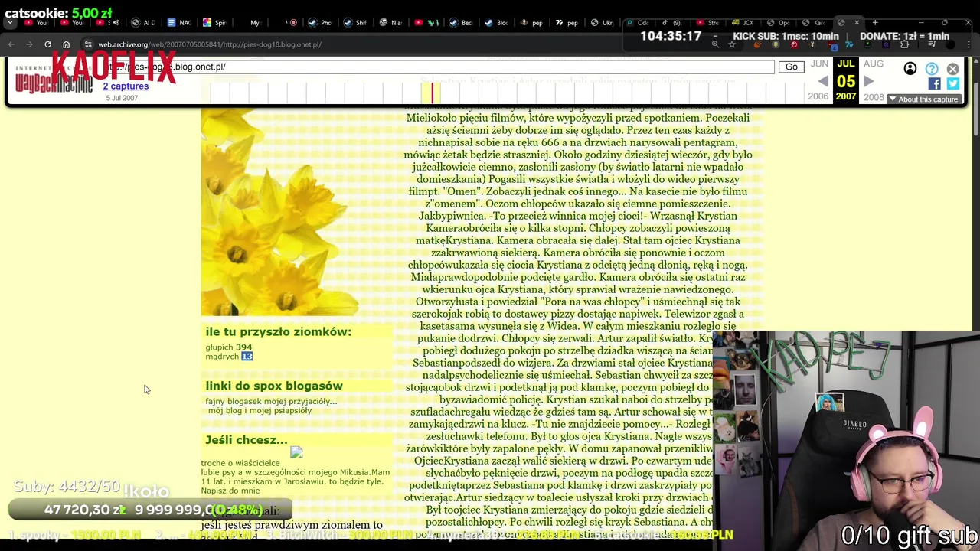980x551 pixels.
Task: Select AUG in the Wayback month navigator
Action: point(874,64)
